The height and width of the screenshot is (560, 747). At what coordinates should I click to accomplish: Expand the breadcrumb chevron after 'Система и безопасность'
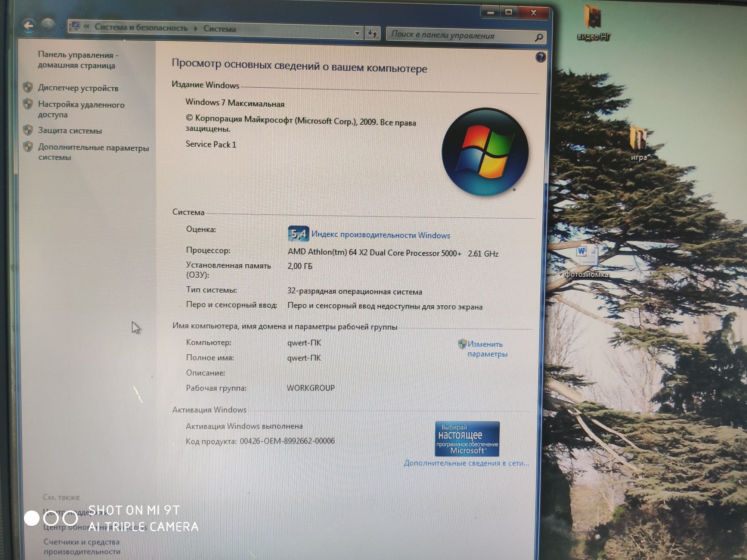[x=195, y=28]
